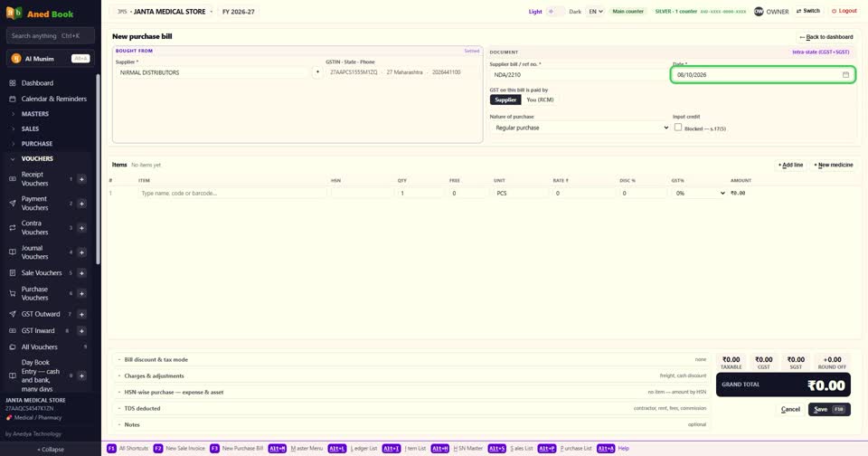Image resolution: width=868 pixels, height=456 pixels.
Task: Click the Purchase Vouchers cart icon
Action: pyautogui.click(x=12, y=294)
